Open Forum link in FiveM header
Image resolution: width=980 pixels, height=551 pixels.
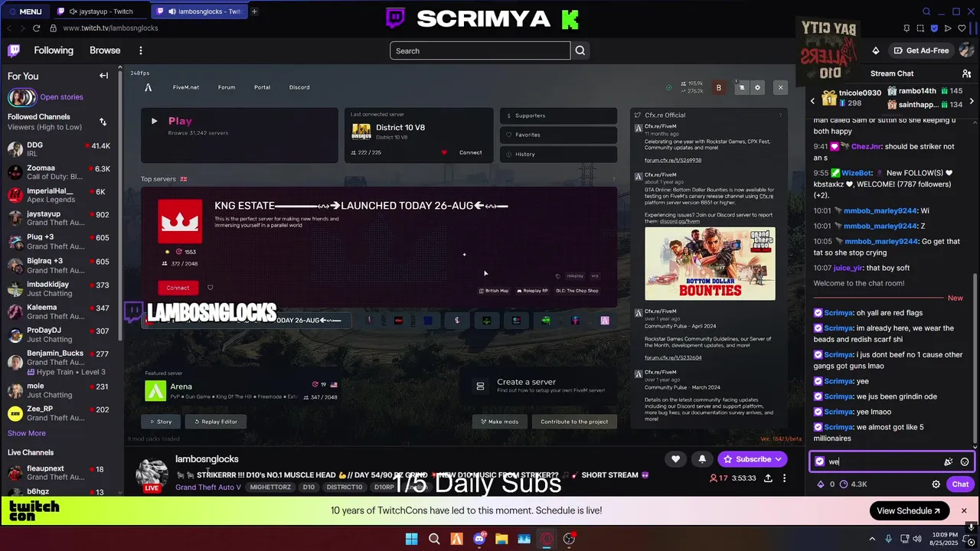tap(227, 87)
